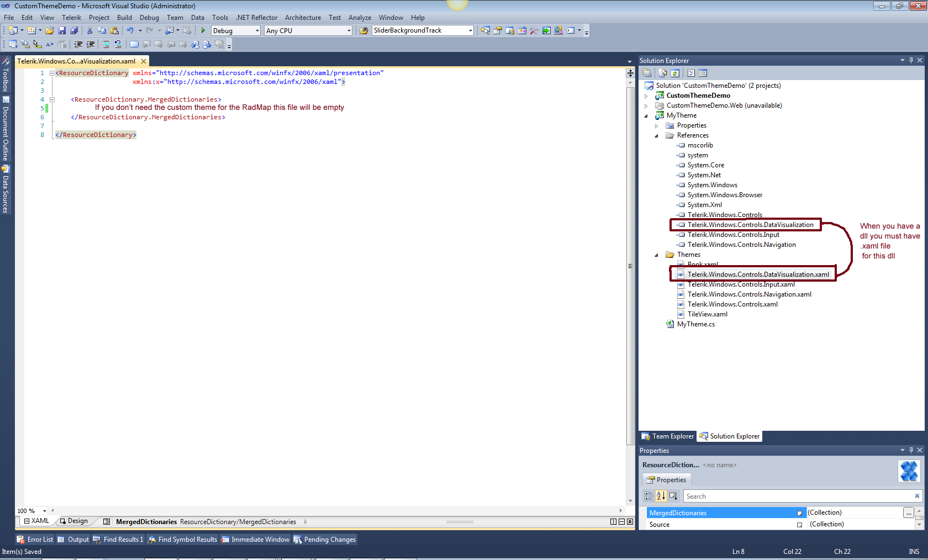928x560 pixels.
Task: Click the Source property marker square
Action: tap(799, 525)
